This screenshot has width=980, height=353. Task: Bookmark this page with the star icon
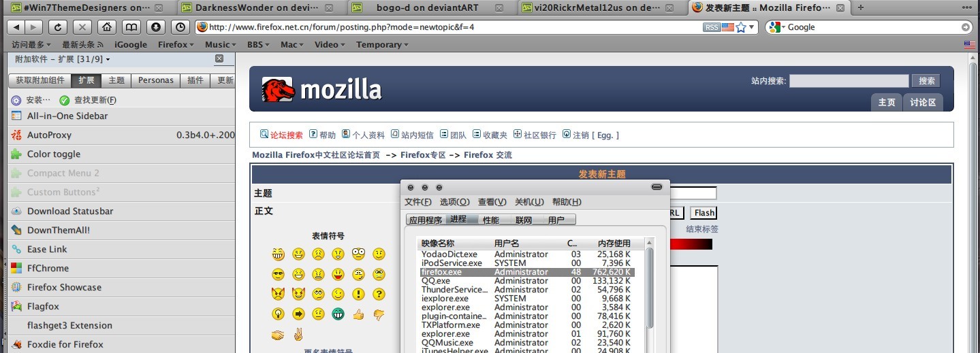[740, 27]
